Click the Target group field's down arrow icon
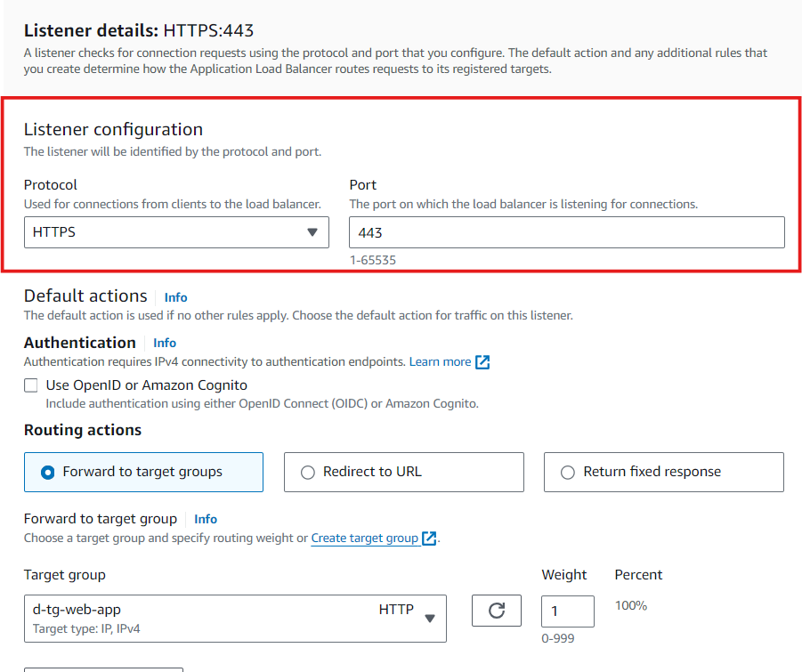Screen dimensions: 802x672 [429, 619]
